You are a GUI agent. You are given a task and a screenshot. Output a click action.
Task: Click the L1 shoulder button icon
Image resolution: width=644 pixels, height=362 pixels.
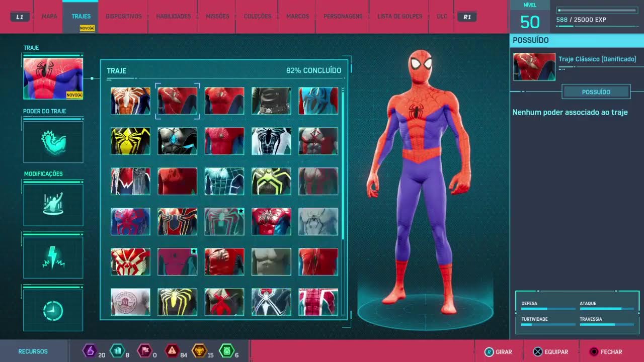[x=20, y=17]
